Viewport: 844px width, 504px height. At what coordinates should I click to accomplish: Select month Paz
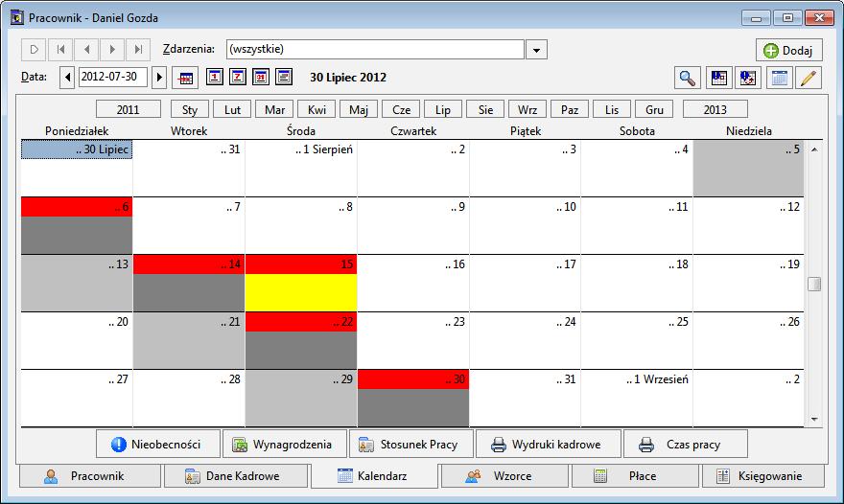[x=570, y=109]
